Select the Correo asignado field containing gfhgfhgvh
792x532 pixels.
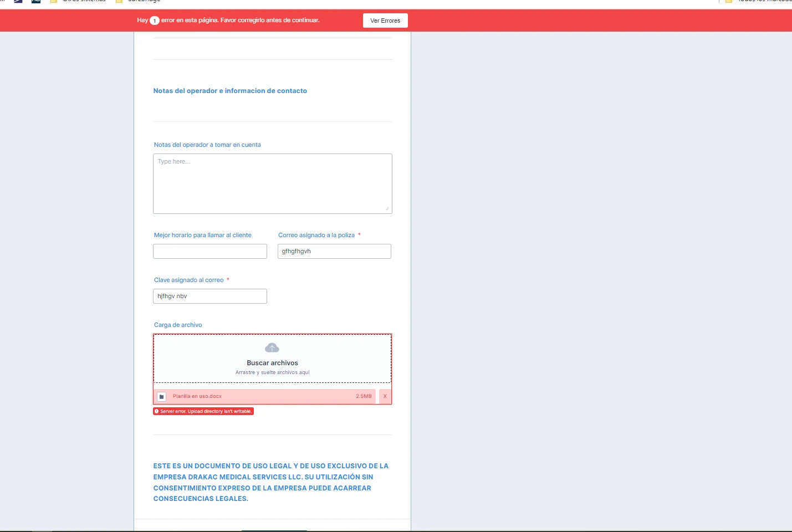[334, 251]
